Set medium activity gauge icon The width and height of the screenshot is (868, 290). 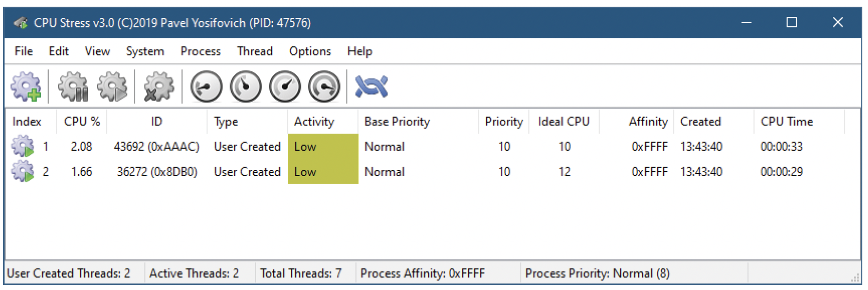coord(246,86)
